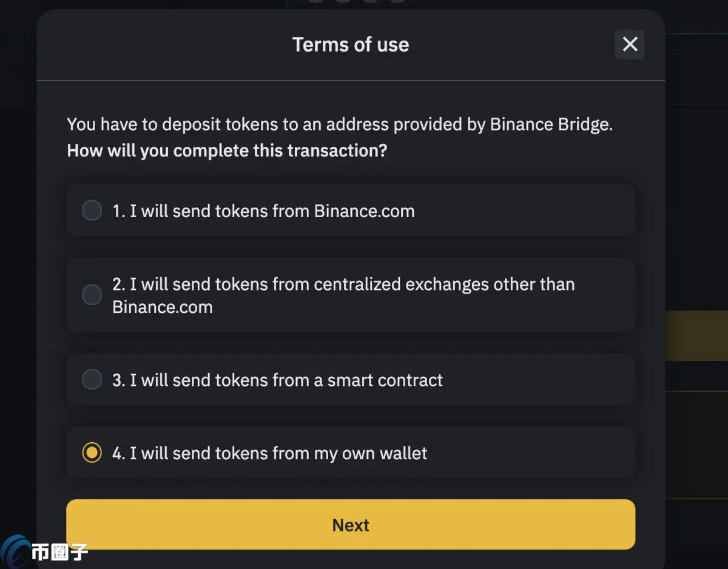This screenshot has height=569, width=728.
Task: Click the blue swirl watermark logo icon
Action: tap(15, 551)
